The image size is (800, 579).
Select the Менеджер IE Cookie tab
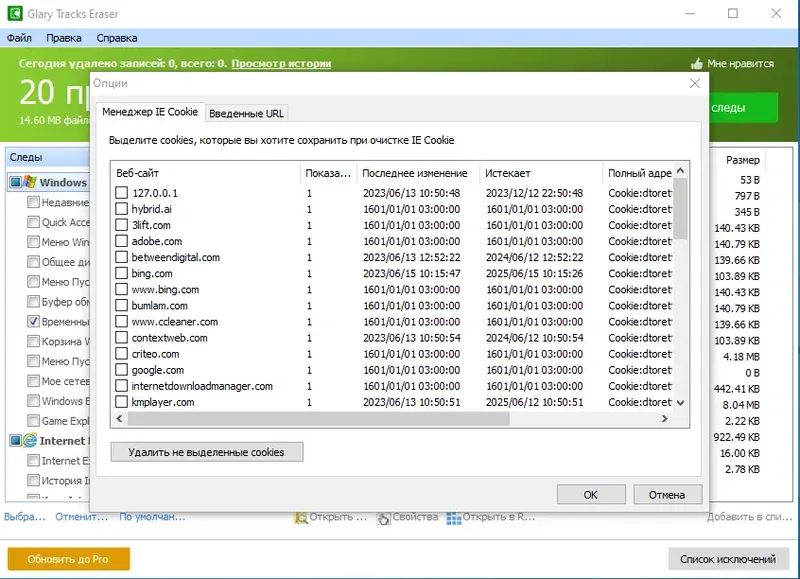point(150,112)
